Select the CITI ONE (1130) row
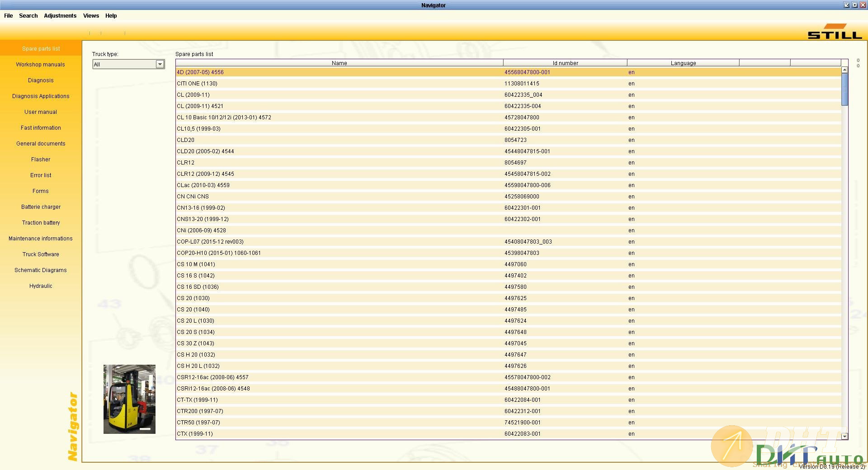 [x=508, y=84]
